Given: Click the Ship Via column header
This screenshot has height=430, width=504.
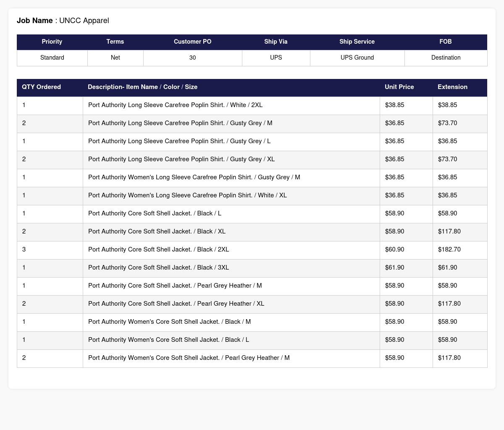Looking at the screenshot, I should [276, 42].
